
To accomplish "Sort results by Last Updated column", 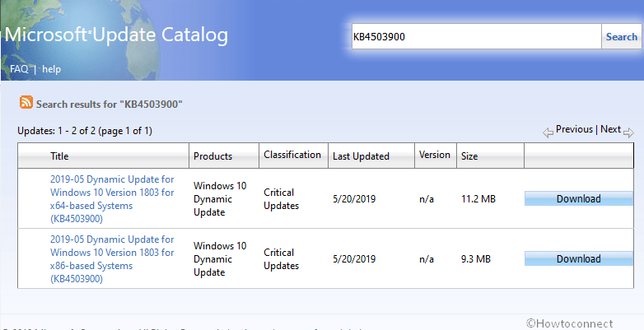I will (360, 156).
